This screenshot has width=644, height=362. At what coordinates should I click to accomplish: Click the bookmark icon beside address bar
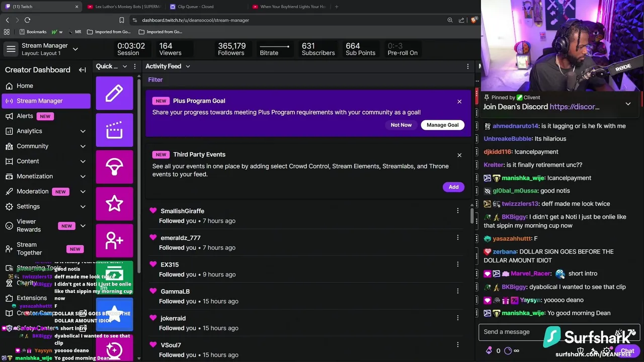coord(122,20)
